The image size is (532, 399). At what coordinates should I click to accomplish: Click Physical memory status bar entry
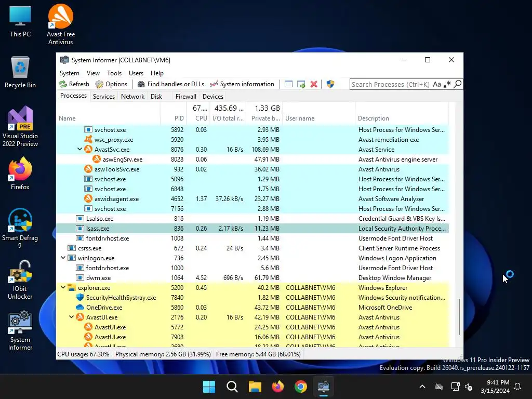[163, 354]
